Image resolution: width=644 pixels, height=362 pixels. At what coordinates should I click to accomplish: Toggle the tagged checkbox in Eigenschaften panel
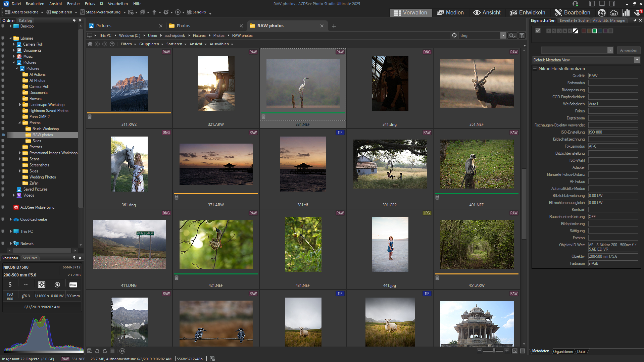pyautogui.click(x=538, y=31)
